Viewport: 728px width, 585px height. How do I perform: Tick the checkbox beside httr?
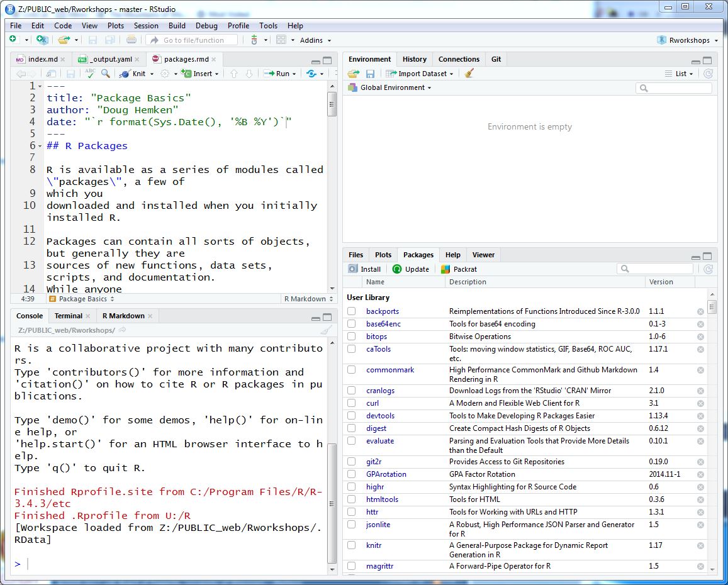point(351,512)
